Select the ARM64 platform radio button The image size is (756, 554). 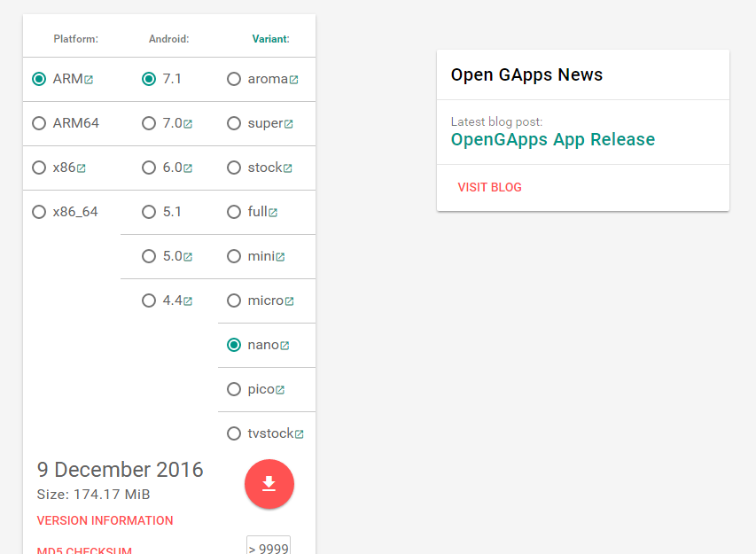pyautogui.click(x=39, y=123)
